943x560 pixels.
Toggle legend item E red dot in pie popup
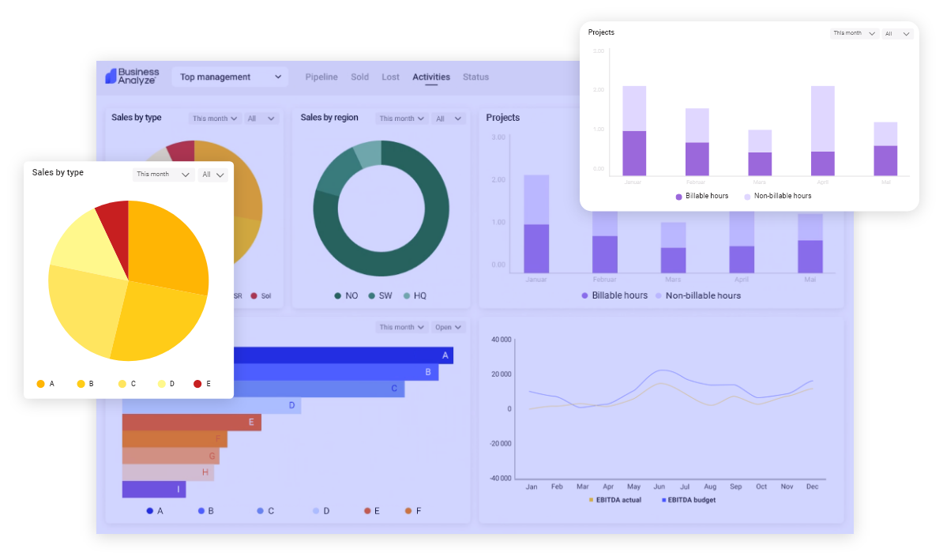point(197,384)
